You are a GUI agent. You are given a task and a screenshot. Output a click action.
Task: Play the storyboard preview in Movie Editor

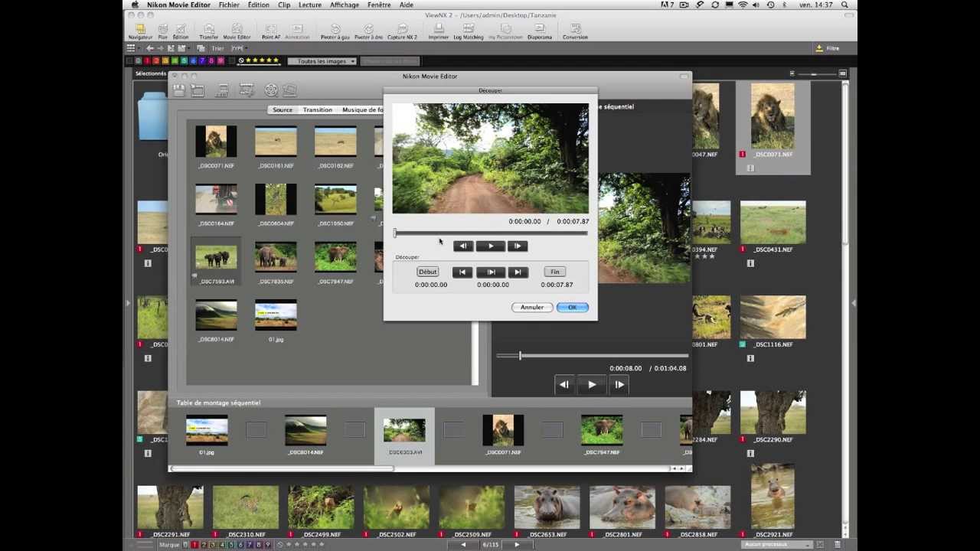(x=592, y=385)
